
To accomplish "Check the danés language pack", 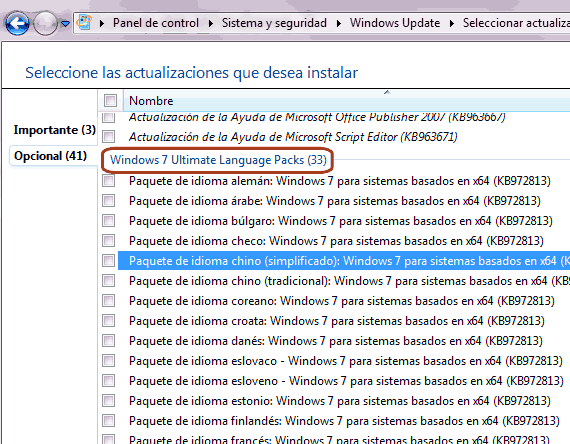I will 109,341.
